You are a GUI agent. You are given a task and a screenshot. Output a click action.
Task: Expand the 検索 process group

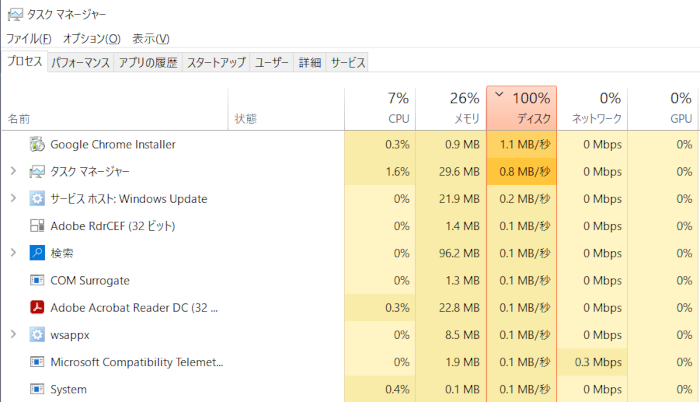(x=13, y=253)
